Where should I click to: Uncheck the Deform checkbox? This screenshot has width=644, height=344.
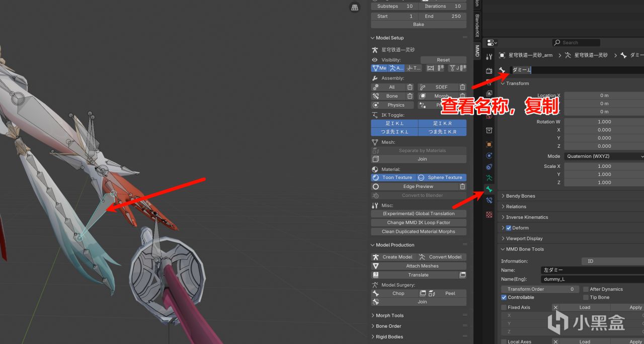pos(508,228)
